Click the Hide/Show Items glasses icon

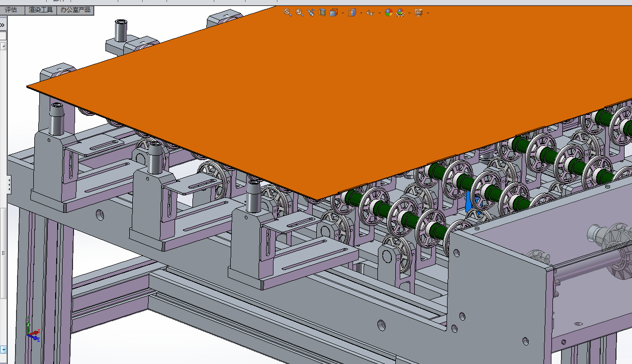coord(370,13)
